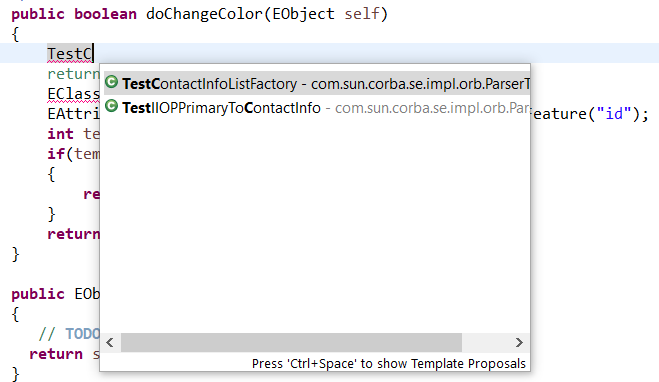The width and height of the screenshot is (659, 382).
Task: Select the TestIIOPPrimaryToContactInfo proposal
Action: tap(317, 108)
